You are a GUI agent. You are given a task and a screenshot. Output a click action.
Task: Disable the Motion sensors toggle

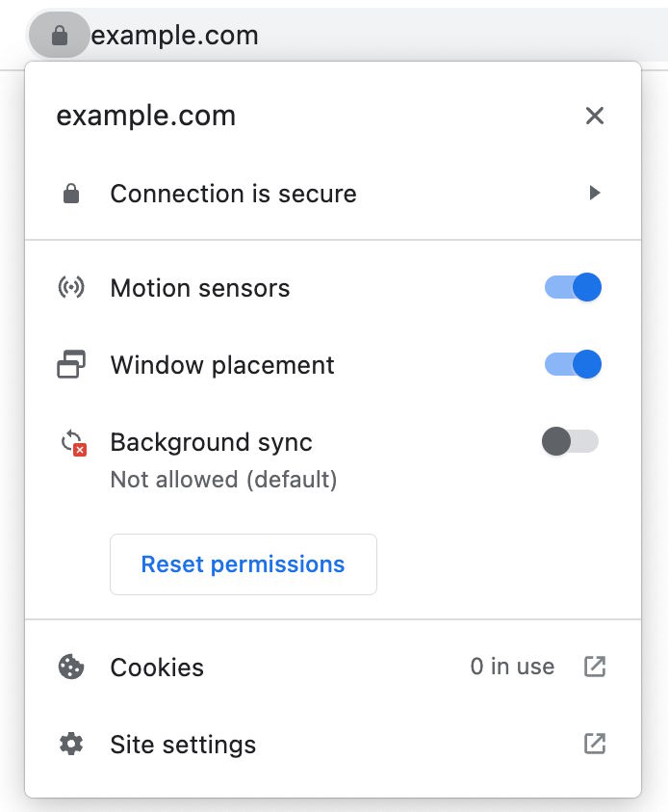[x=574, y=287]
